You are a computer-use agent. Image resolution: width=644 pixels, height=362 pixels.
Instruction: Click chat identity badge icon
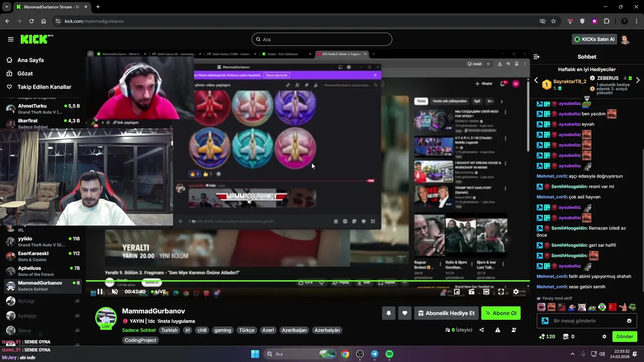point(545,321)
